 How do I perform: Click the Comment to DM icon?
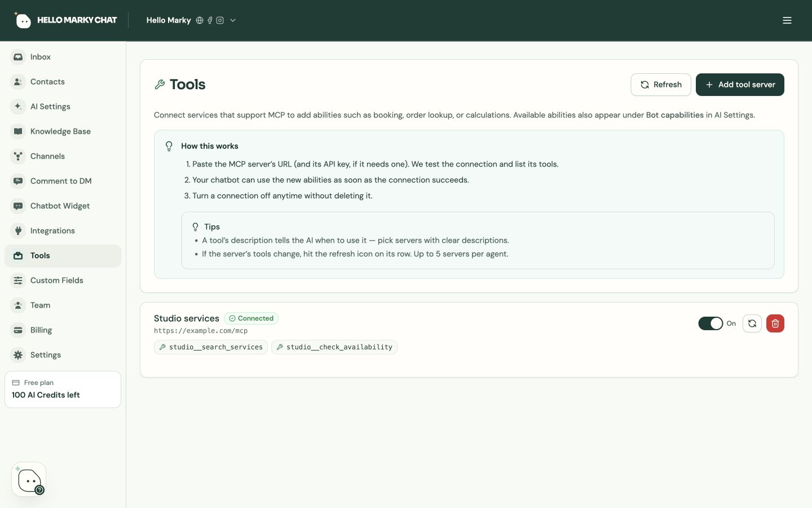[18, 181]
